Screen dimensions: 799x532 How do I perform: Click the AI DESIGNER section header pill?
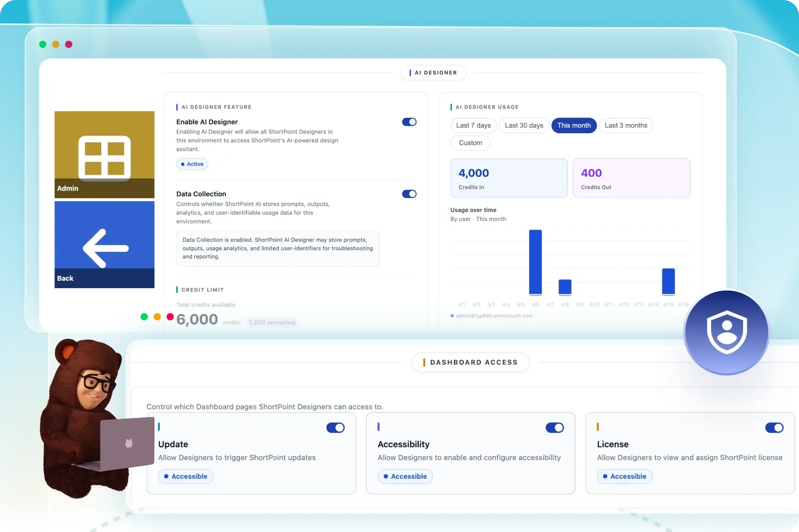coord(434,72)
